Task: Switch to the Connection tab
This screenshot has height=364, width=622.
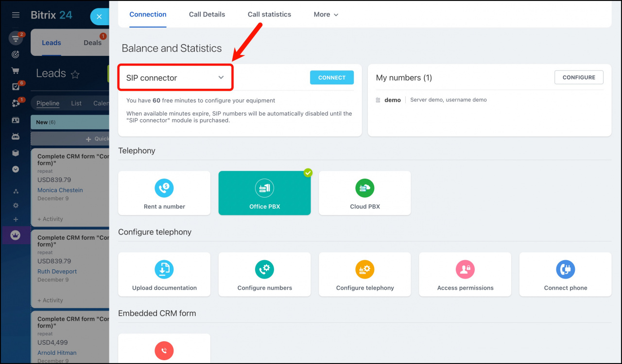Action: click(x=148, y=15)
